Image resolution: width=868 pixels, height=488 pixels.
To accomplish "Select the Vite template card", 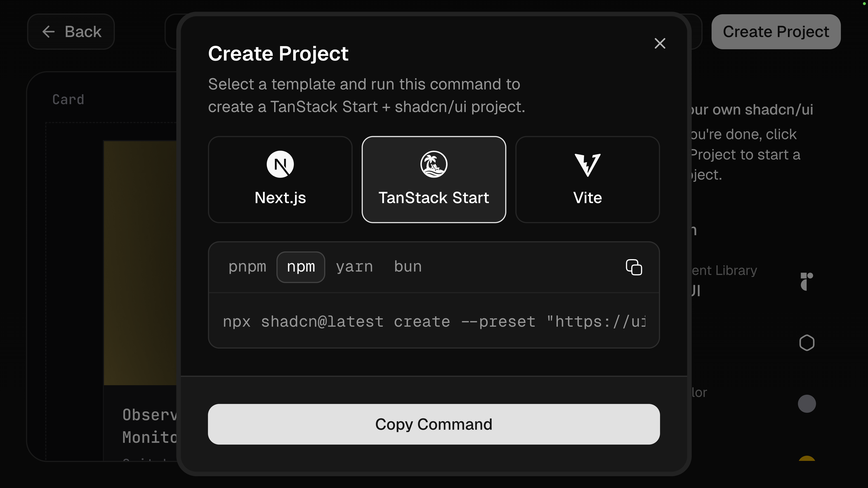I will point(587,180).
